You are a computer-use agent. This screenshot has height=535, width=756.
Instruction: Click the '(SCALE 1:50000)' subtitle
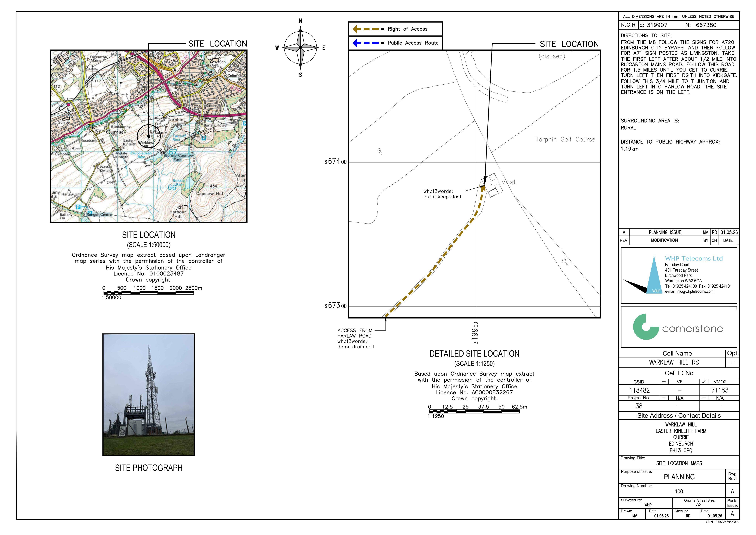point(149,245)
